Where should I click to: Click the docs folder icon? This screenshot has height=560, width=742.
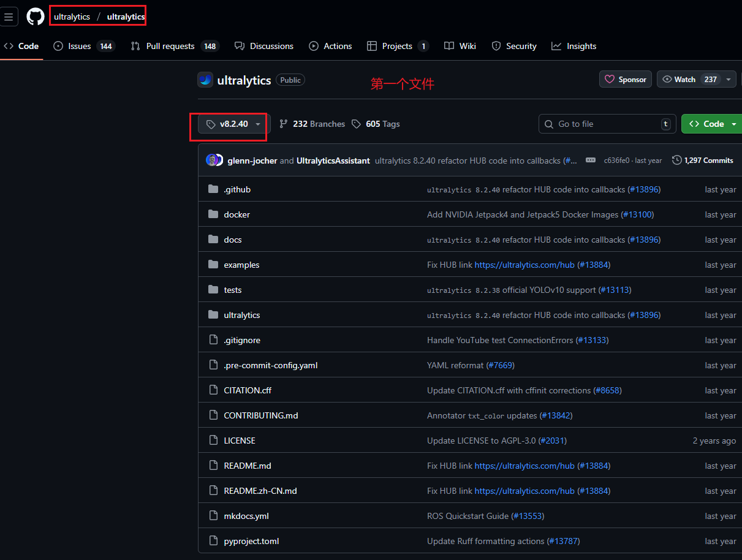click(x=213, y=240)
